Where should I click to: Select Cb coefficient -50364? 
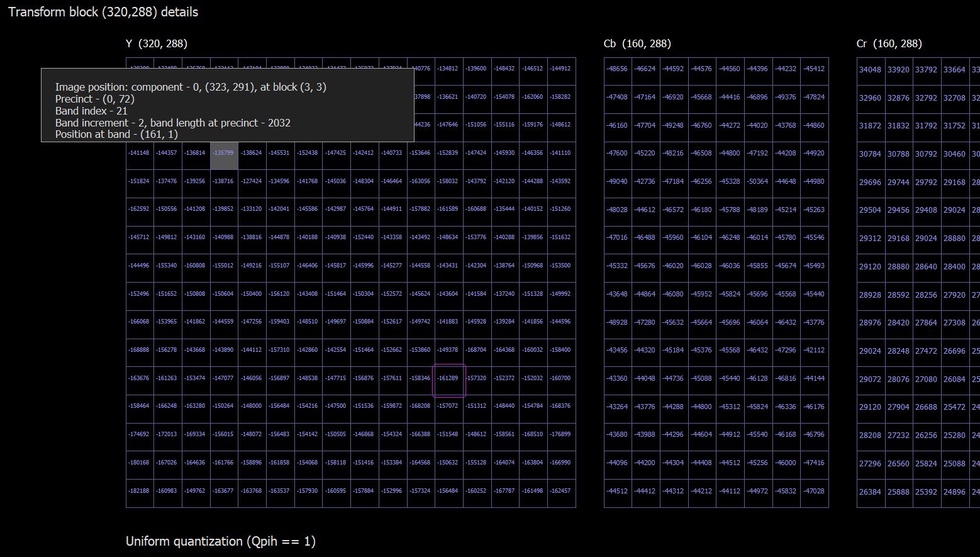[759, 181]
